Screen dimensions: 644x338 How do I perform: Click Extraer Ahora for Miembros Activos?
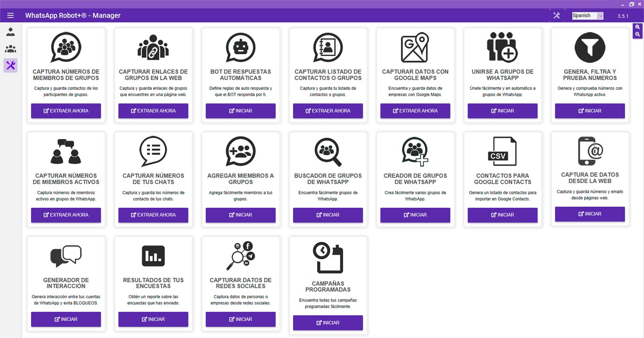66,215
